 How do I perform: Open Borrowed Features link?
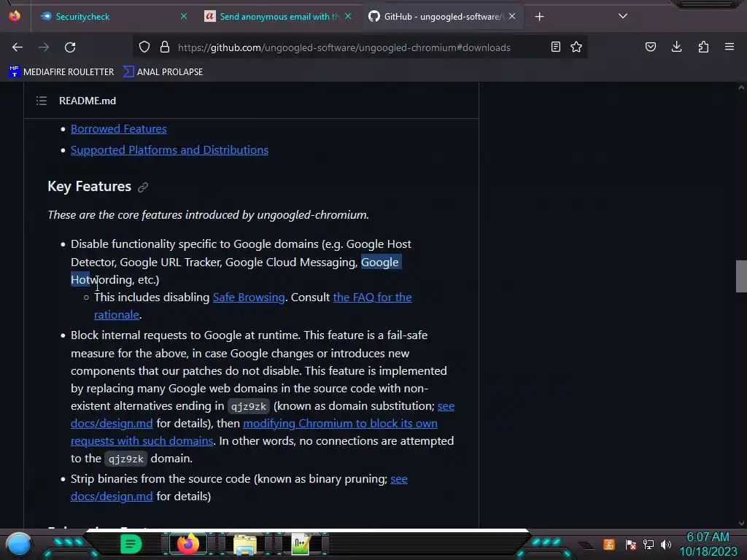coord(119,128)
